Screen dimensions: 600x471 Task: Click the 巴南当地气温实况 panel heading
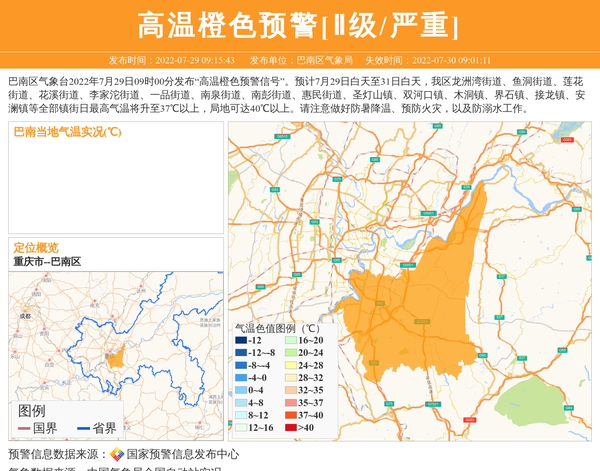coord(67,131)
